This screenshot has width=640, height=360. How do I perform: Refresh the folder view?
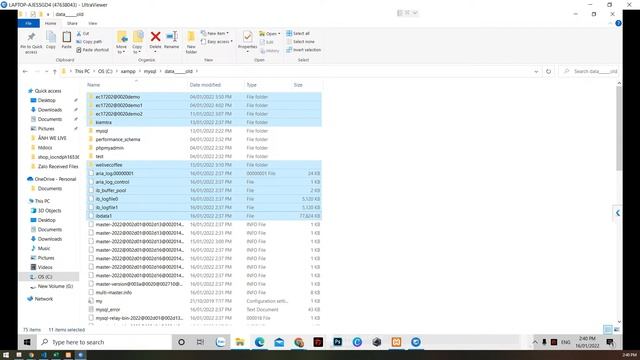(549, 71)
